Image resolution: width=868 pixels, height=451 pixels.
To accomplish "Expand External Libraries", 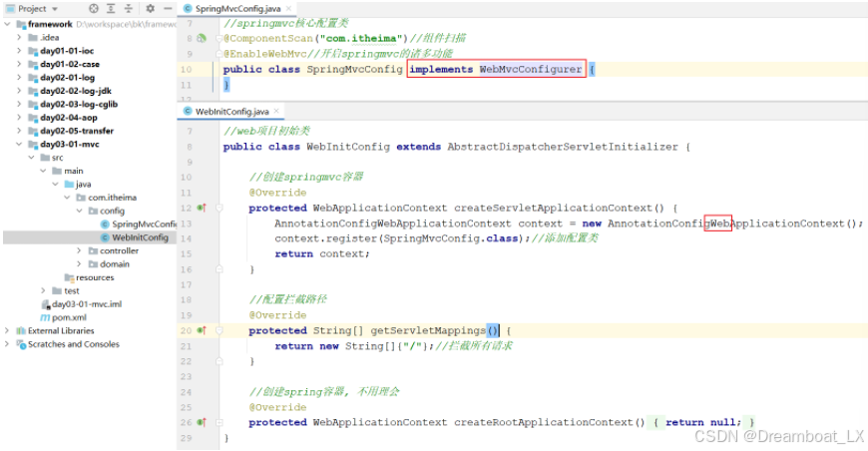I will click(7, 330).
